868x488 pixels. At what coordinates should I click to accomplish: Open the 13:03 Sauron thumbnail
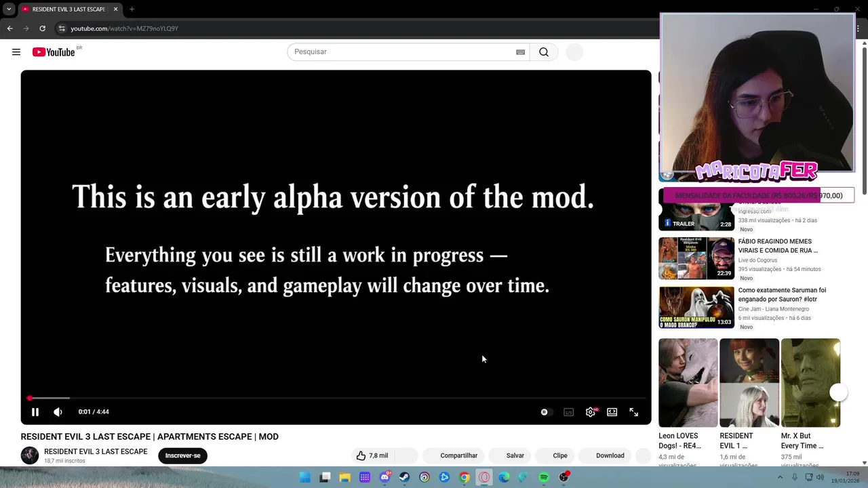click(x=696, y=308)
